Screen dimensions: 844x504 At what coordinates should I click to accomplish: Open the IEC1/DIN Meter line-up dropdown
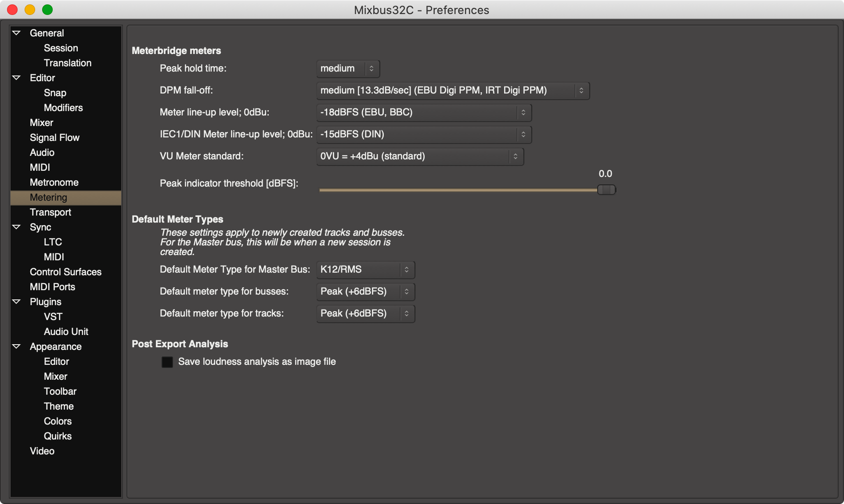(423, 134)
